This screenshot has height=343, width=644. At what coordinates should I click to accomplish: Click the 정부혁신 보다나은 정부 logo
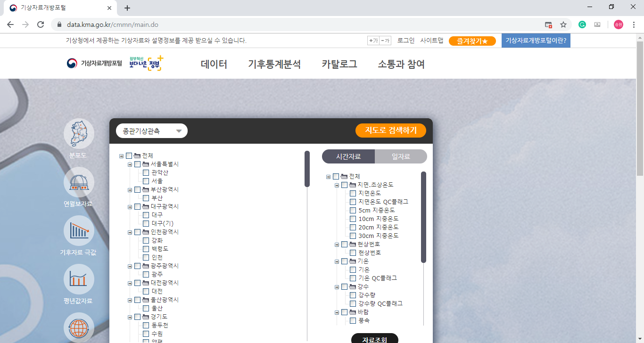(147, 63)
